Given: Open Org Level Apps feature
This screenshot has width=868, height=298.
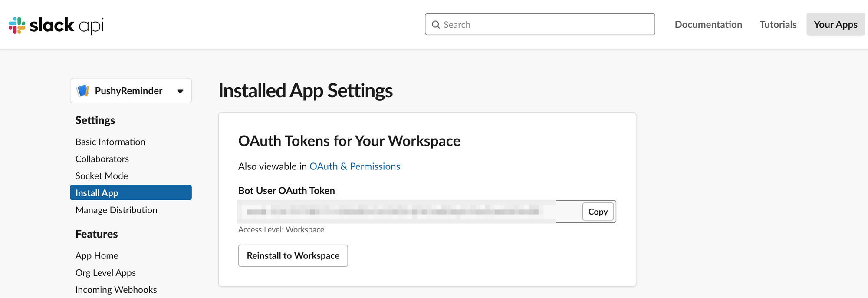Looking at the screenshot, I should [105, 273].
